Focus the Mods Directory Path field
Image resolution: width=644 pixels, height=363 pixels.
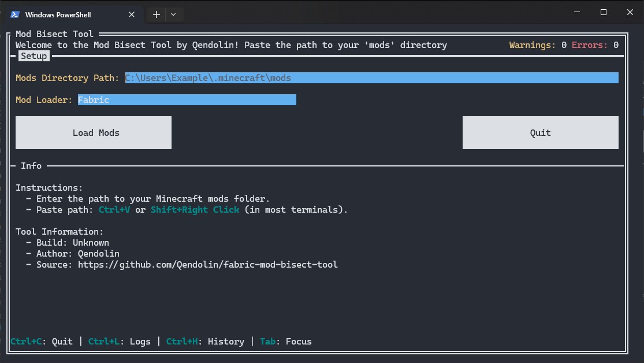click(372, 77)
